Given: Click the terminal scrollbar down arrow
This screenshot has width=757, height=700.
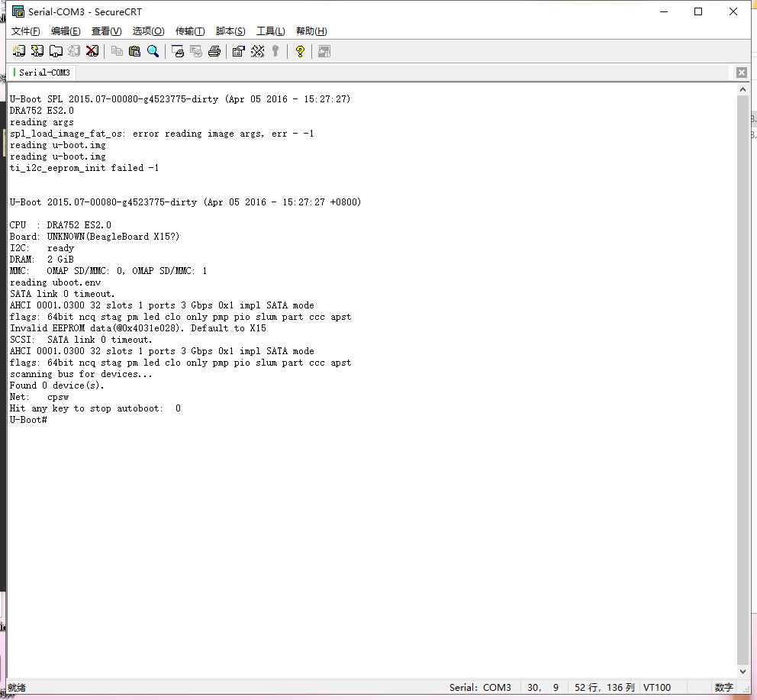Looking at the screenshot, I should coord(743,672).
